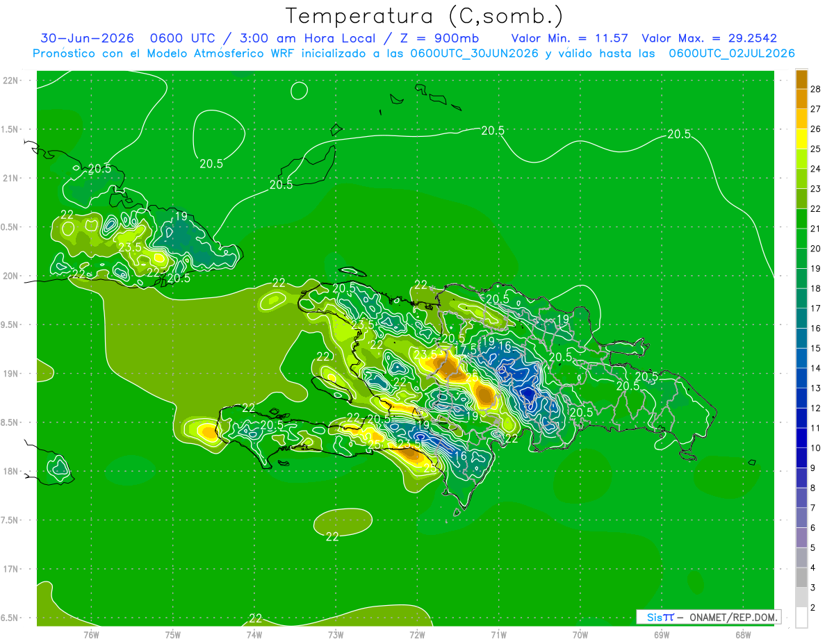834x644 pixels.
Task: Click the 19 label on the color scale
Action: coord(816,269)
